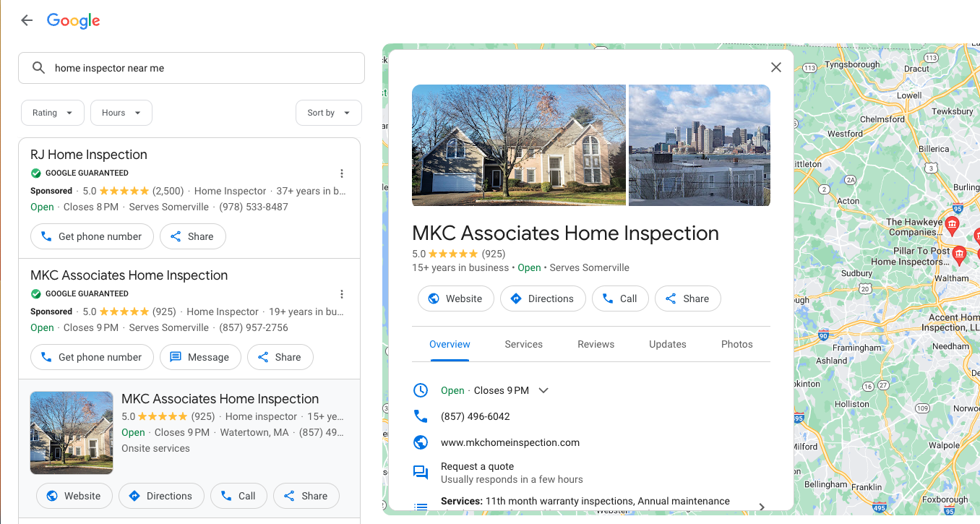Click the MKC Watertown listing title
Image resolution: width=980 pixels, height=524 pixels.
click(x=220, y=399)
